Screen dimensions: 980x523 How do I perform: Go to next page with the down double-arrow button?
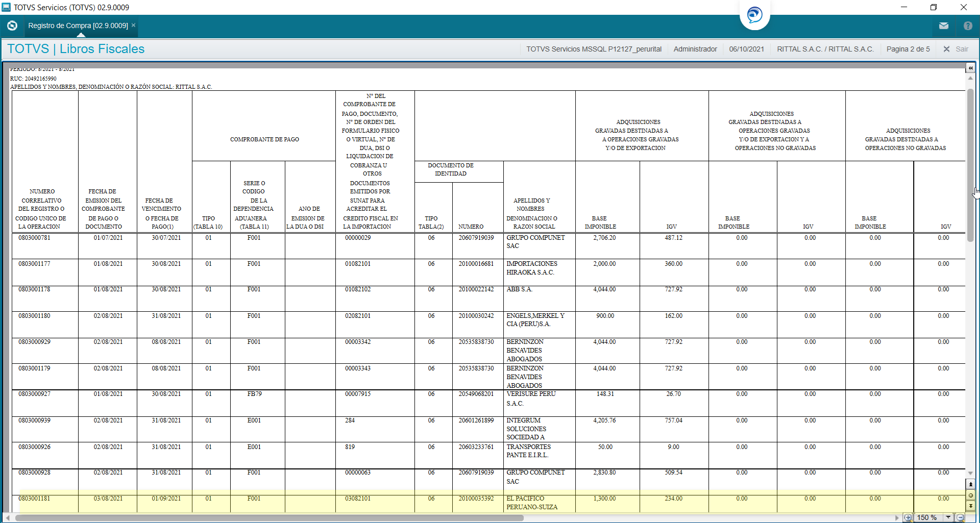tap(971, 506)
